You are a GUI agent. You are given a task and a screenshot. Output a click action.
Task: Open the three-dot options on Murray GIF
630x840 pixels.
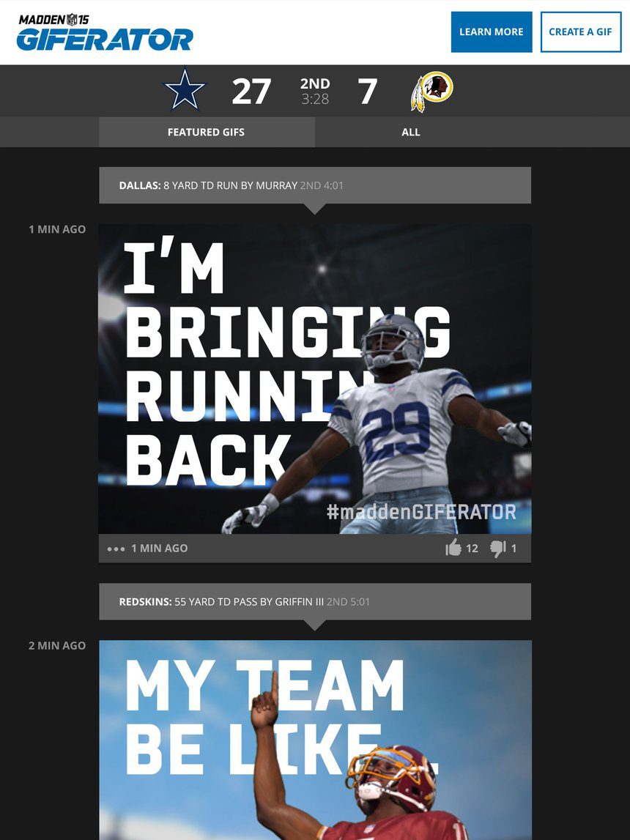click(x=116, y=549)
